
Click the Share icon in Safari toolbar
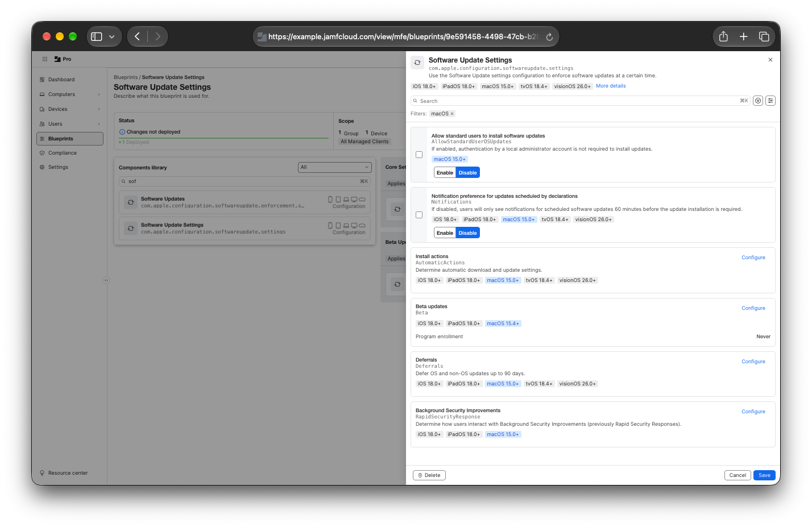pyautogui.click(x=723, y=36)
